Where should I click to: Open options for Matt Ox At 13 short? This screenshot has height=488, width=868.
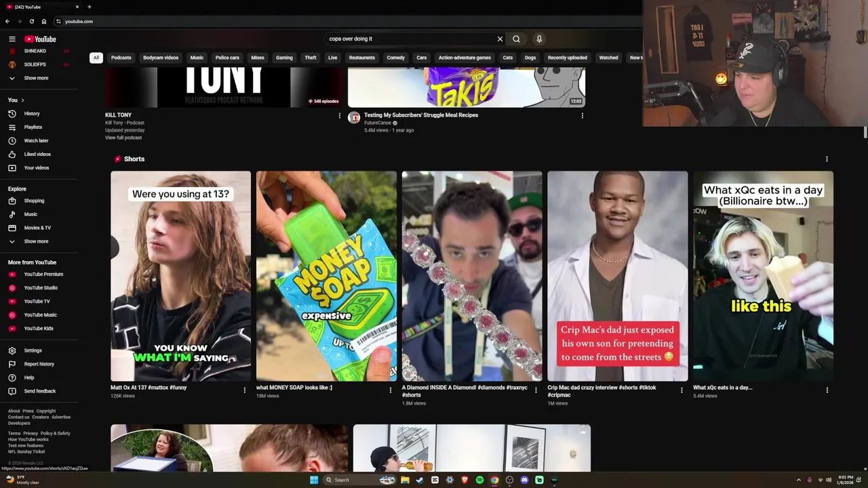click(245, 390)
